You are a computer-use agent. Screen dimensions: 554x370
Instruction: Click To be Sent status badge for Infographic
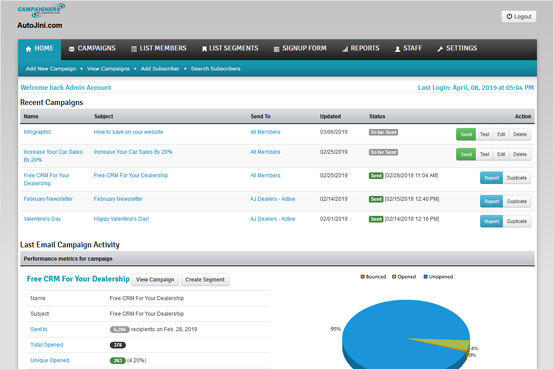[x=383, y=132]
